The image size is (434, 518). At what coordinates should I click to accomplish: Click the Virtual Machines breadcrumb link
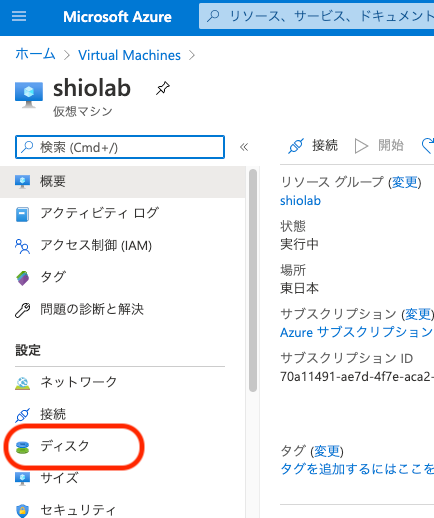coord(129,55)
